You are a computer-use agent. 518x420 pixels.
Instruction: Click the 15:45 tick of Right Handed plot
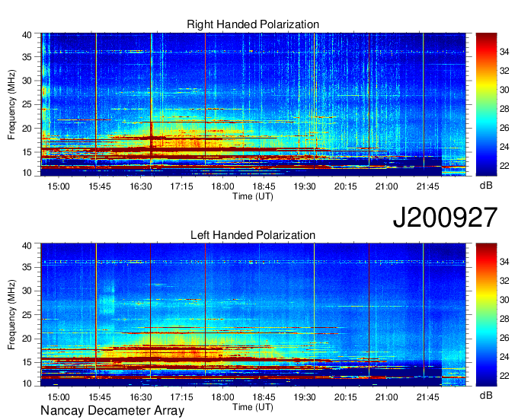[100, 186]
